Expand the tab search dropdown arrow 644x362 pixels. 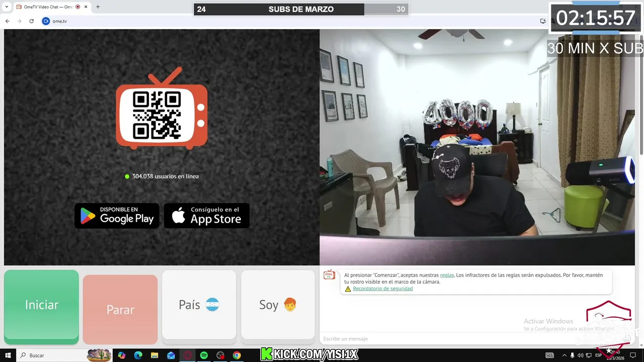click(7, 7)
